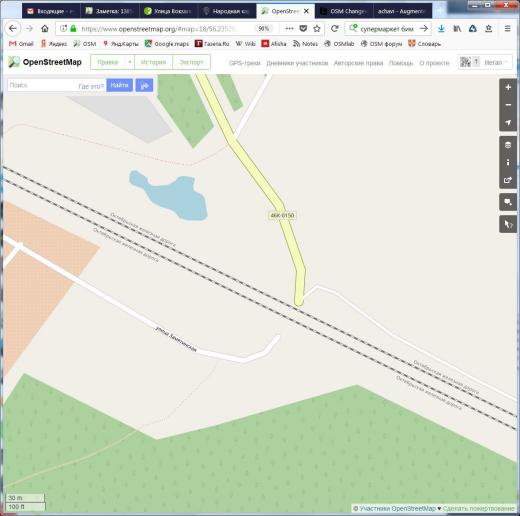Zoom in with the map plus button

[x=508, y=87]
